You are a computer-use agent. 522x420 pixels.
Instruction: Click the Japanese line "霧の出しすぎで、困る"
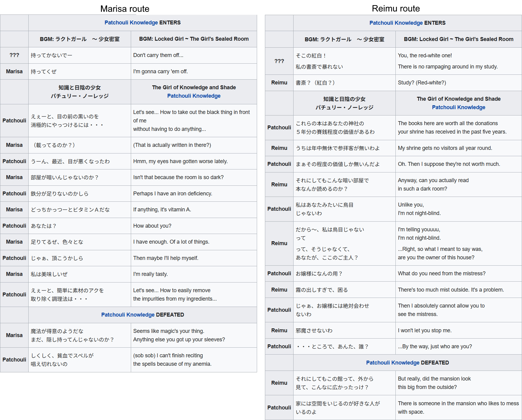pos(322,290)
